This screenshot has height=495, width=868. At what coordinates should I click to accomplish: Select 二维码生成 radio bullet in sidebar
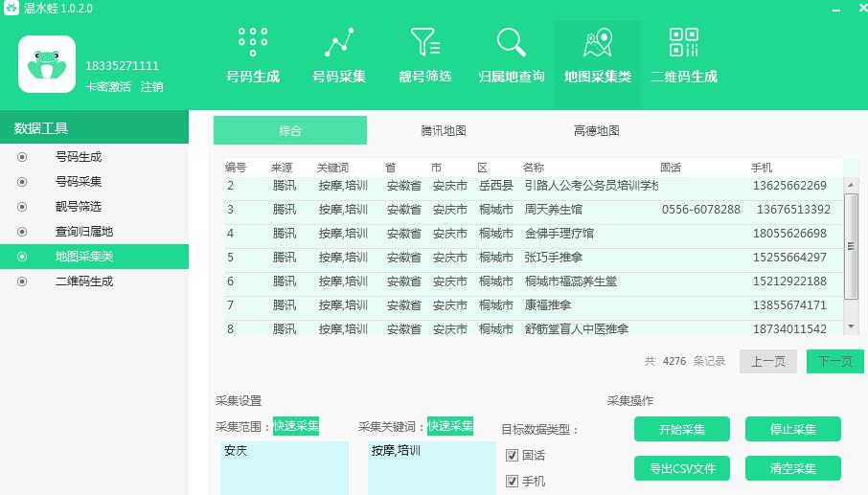pyautogui.click(x=22, y=281)
